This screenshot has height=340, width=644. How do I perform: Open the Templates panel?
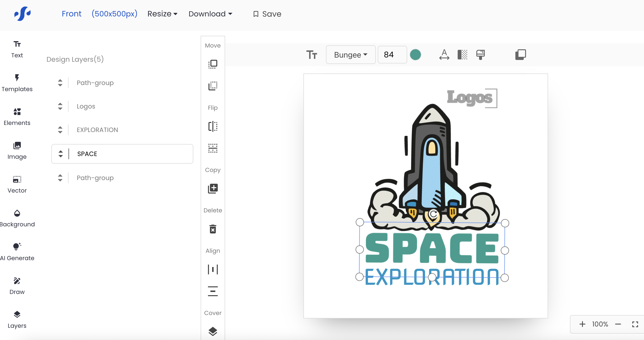tap(17, 83)
